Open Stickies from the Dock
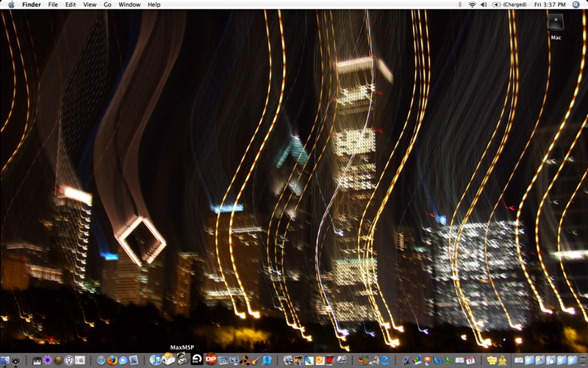This screenshot has height=368, width=588. 492,361
